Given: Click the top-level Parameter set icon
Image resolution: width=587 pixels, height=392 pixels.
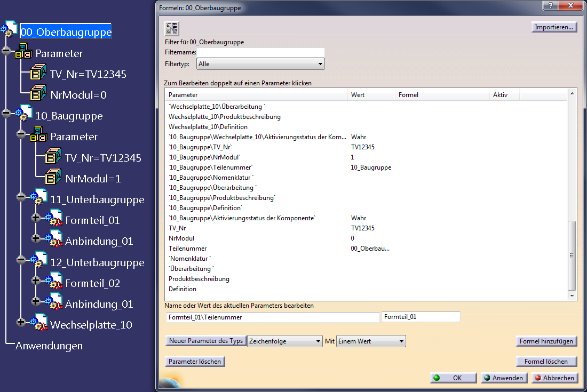Looking at the screenshot, I should 23,51.
